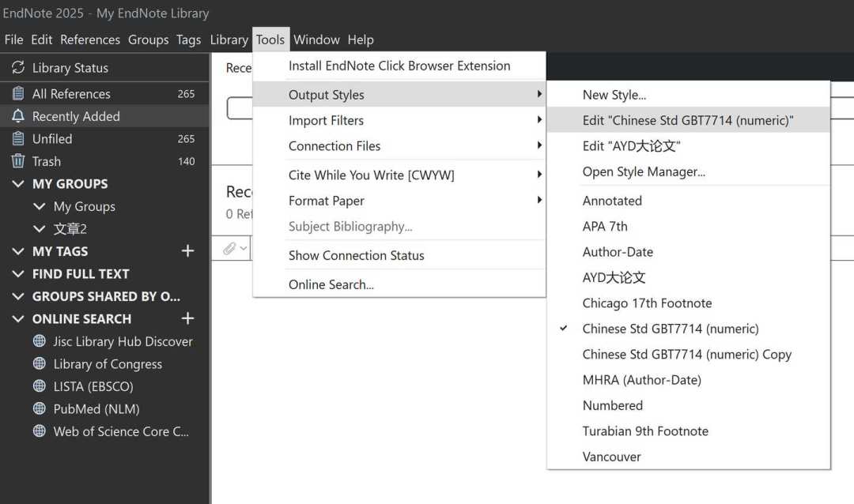Open the Connection Files submenu
The height and width of the screenshot is (504, 854).
[x=399, y=146]
